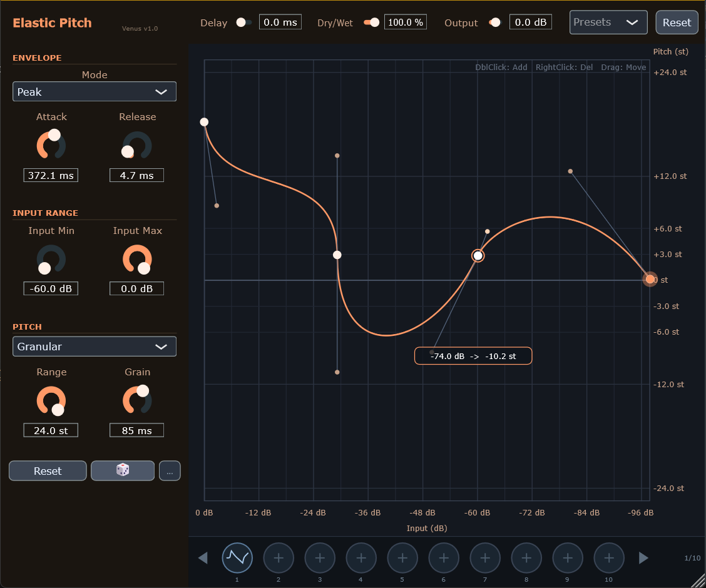Screen dimensions: 706x588
Task: Select the curve point near -29 dB
Action: [x=337, y=255]
